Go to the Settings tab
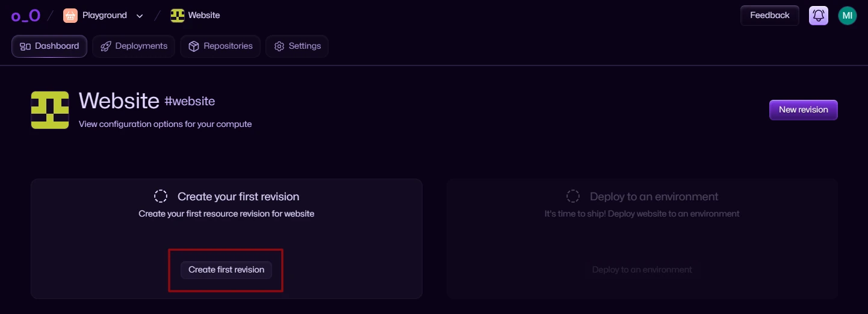The image size is (868, 314). pos(297,46)
